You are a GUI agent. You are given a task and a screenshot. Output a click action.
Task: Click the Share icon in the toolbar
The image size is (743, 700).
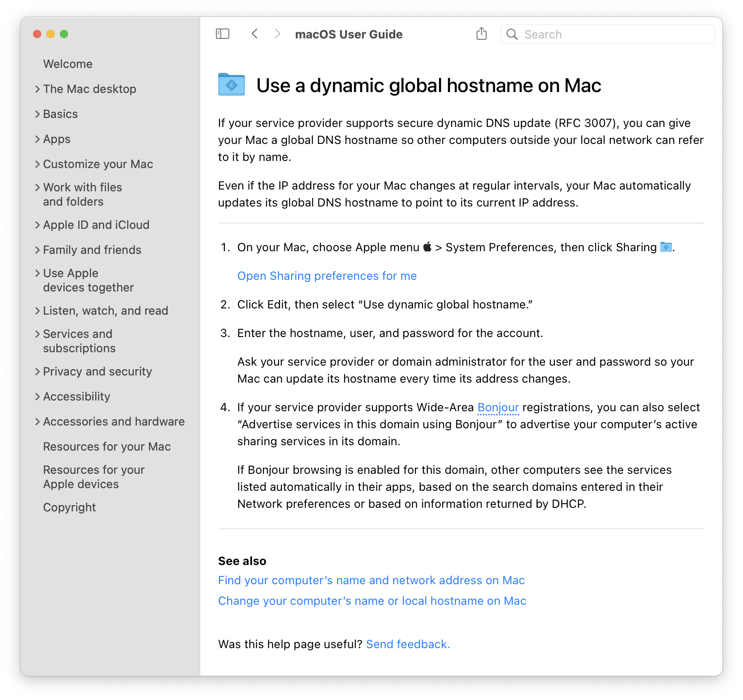click(x=481, y=34)
